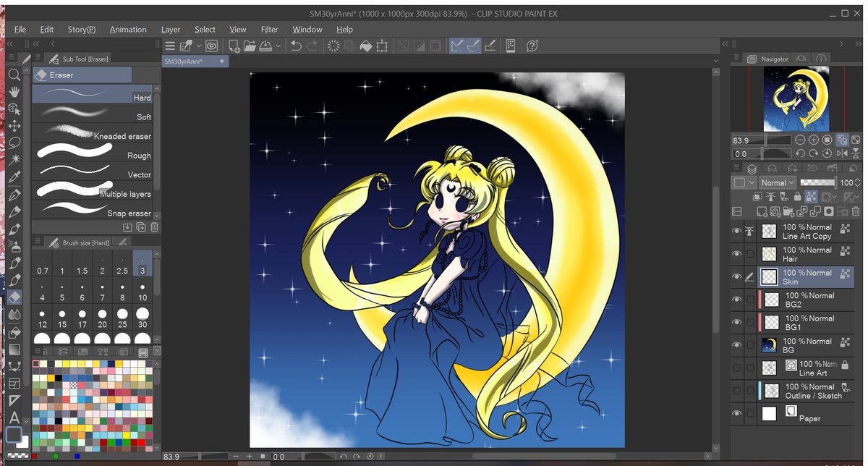The height and width of the screenshot is (466, 868).
Task: Click the New canvas icon
Action: click(x=234, y=46)
